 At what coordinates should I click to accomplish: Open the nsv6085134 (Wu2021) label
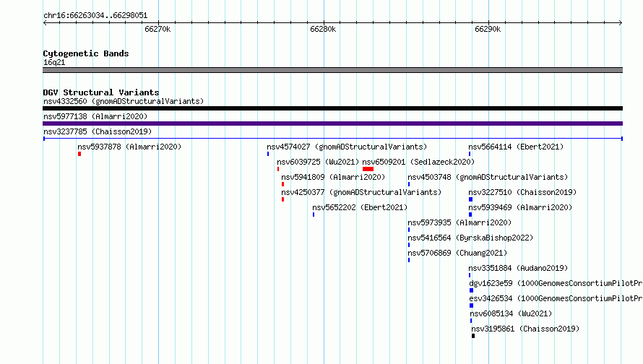(511, 313)
